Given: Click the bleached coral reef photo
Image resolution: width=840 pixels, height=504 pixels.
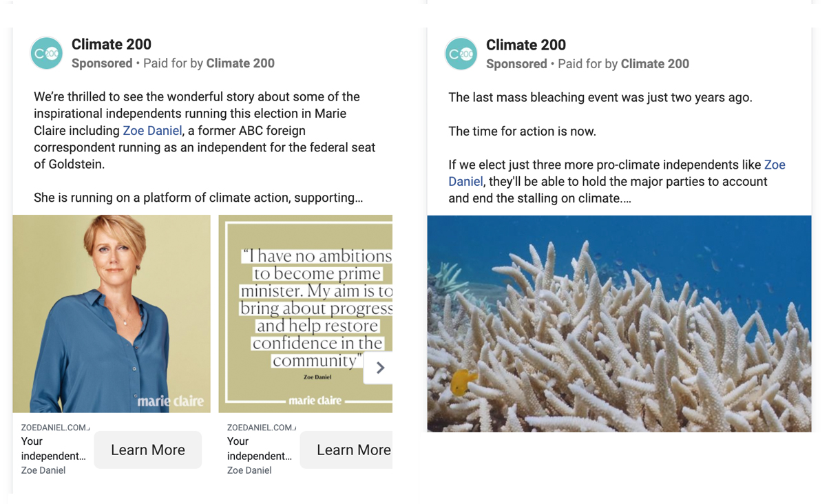Looking at the screenshot, I should click(619, 324).
